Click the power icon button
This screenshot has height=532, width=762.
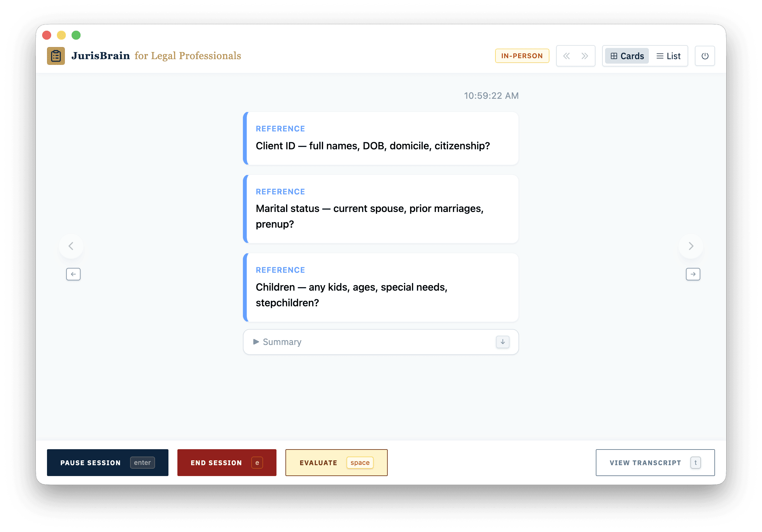[704, 56]
